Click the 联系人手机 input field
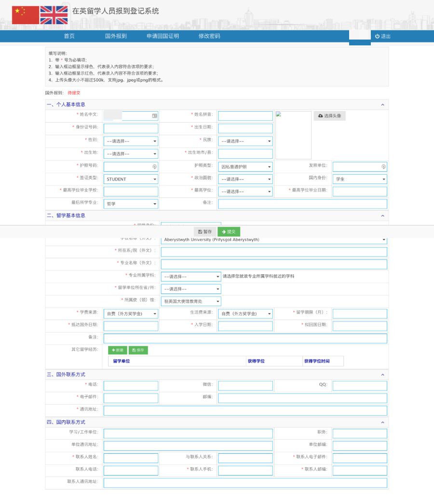434x504 pixels. click(245, 471)
